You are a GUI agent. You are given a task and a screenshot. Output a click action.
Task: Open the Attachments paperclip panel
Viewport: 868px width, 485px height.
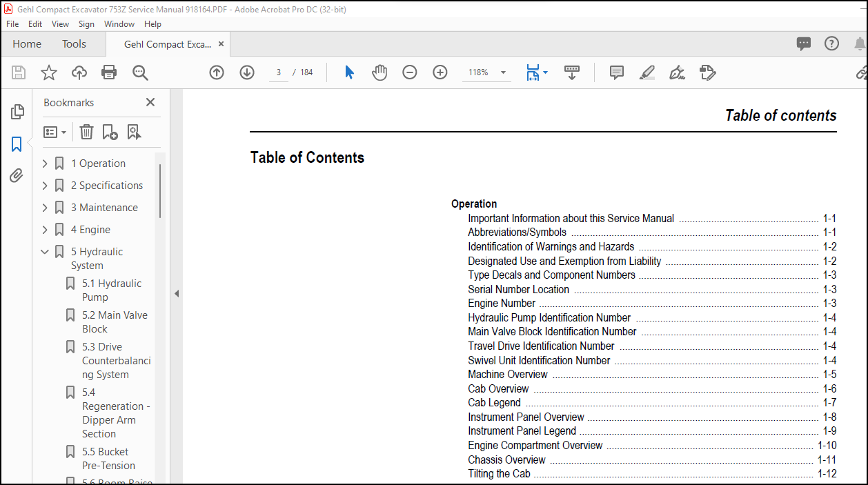coord(17,175)
